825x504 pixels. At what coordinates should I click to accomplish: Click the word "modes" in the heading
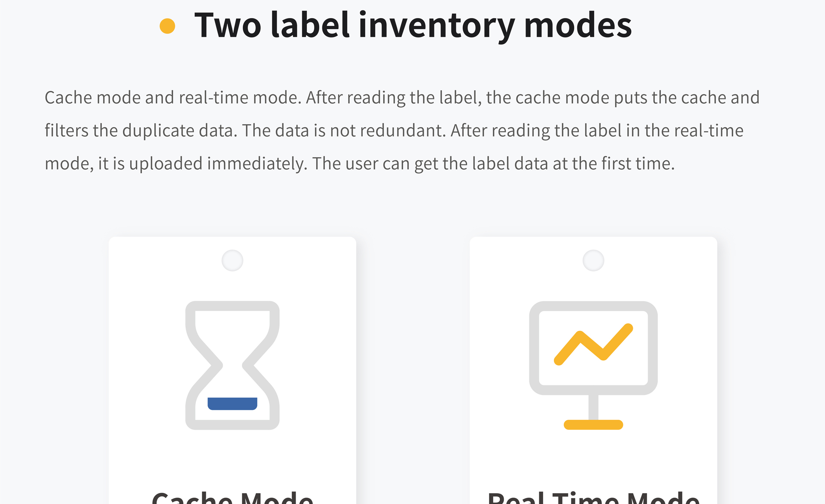[x=578, y=26]
